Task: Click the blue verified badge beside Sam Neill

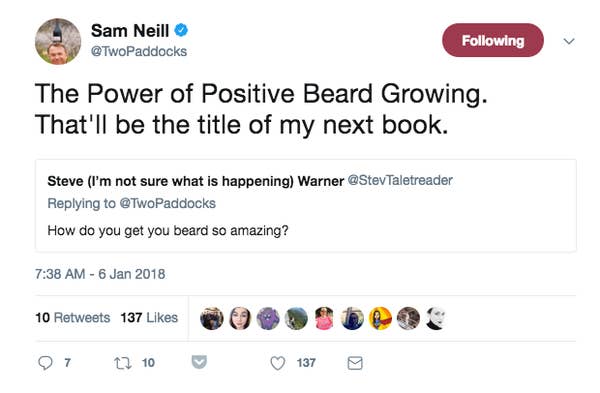Action: (x=181, y=30)
